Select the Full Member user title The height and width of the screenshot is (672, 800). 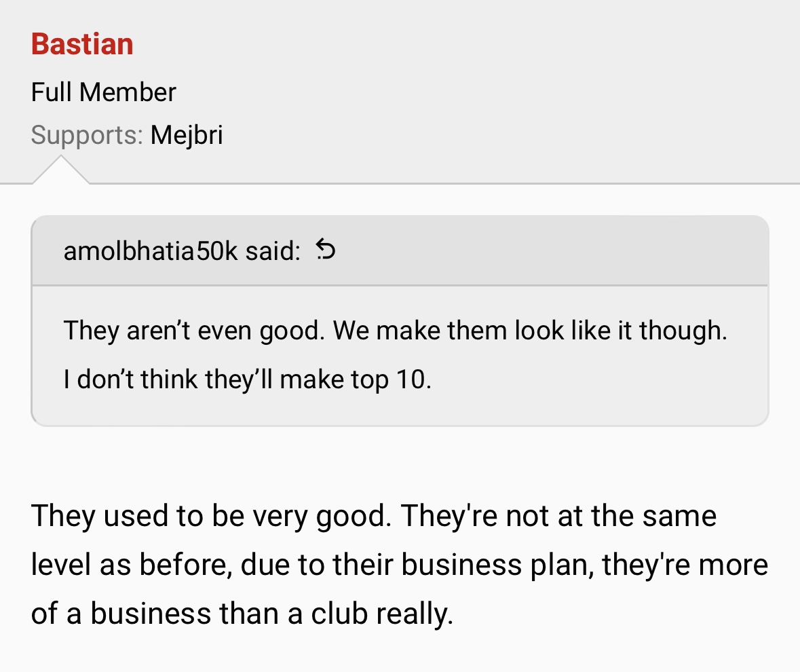coord(104,92)
